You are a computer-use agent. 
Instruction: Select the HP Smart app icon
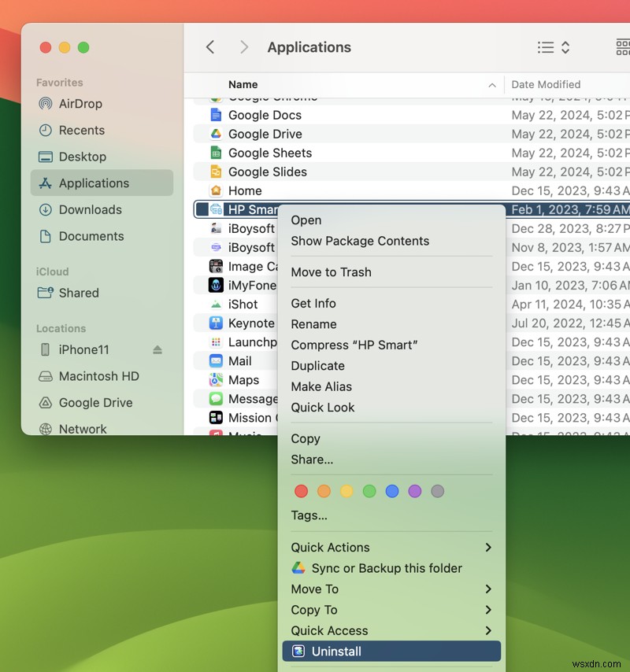click(x=216, y=209)
